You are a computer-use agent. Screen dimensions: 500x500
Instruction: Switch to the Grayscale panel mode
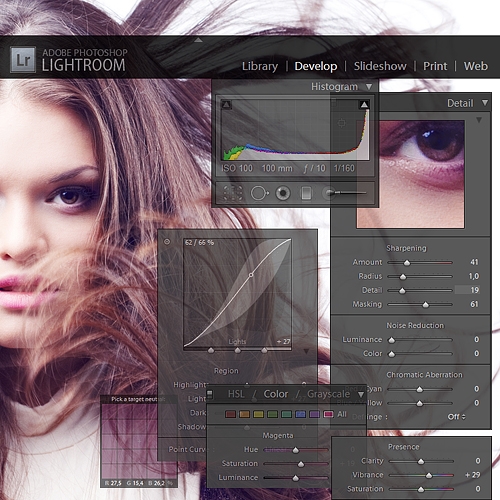click(x=328, y=394)
